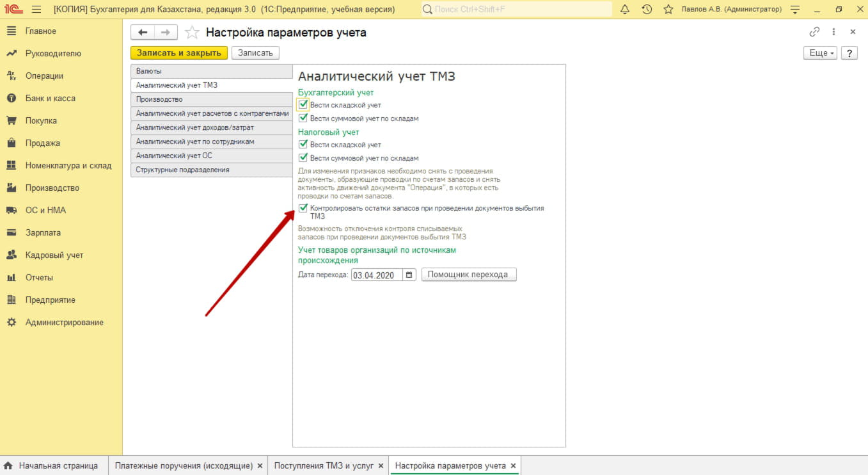
Task: Expand the Еще dropdown menu
Action: [820, 53]
